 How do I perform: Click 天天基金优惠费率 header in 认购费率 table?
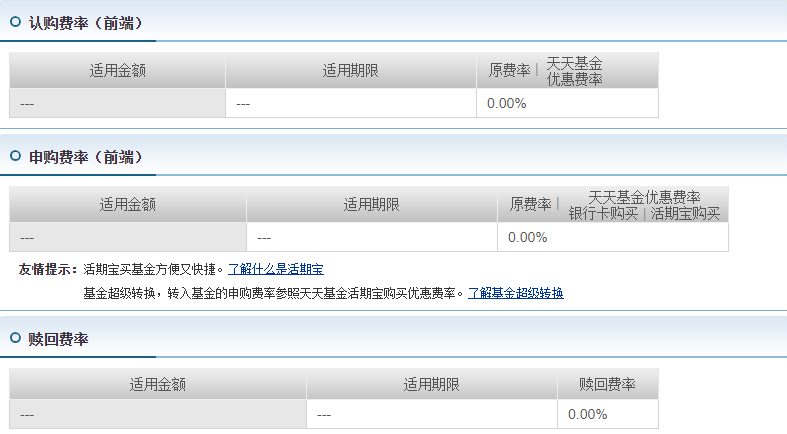574,71
